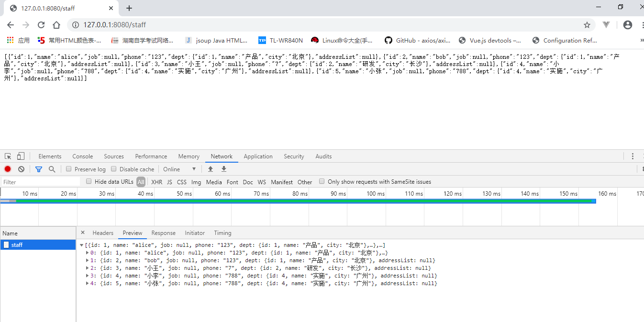Select the All request type filter

point(141,182)
